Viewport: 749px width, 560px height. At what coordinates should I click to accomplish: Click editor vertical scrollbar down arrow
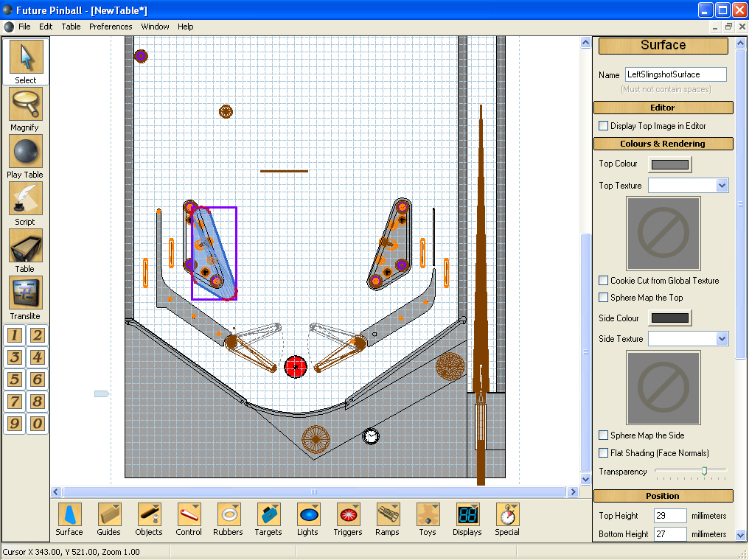[585, 479]
